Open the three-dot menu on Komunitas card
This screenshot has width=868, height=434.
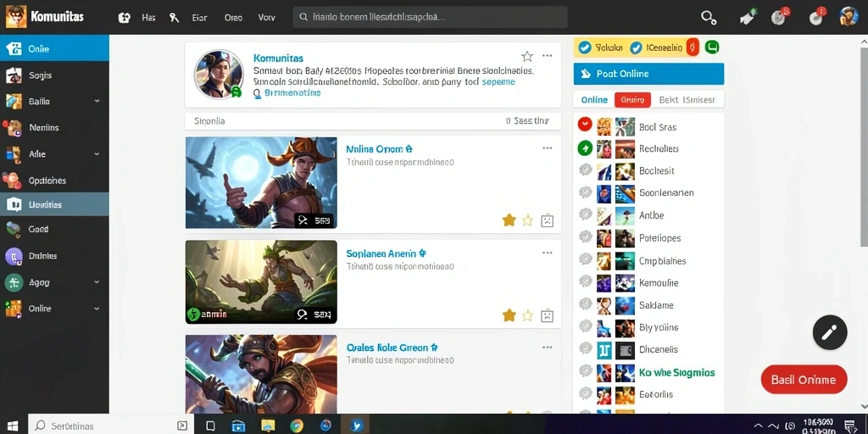(x=548, y=56)
